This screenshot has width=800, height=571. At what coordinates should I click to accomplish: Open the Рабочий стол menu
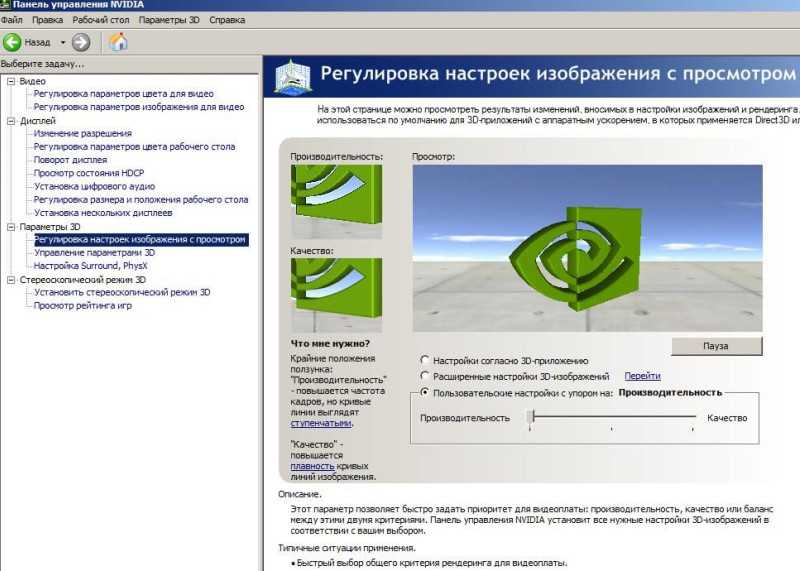[101, 20]
